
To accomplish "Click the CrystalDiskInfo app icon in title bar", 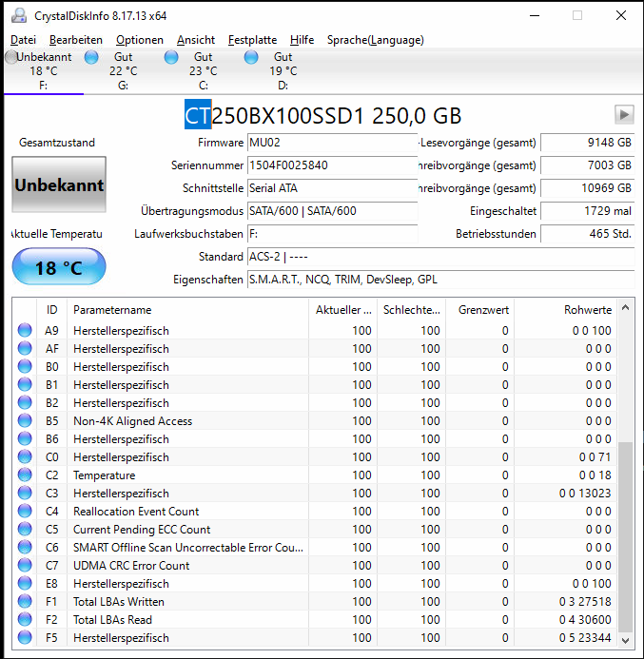I will (19, 15).
